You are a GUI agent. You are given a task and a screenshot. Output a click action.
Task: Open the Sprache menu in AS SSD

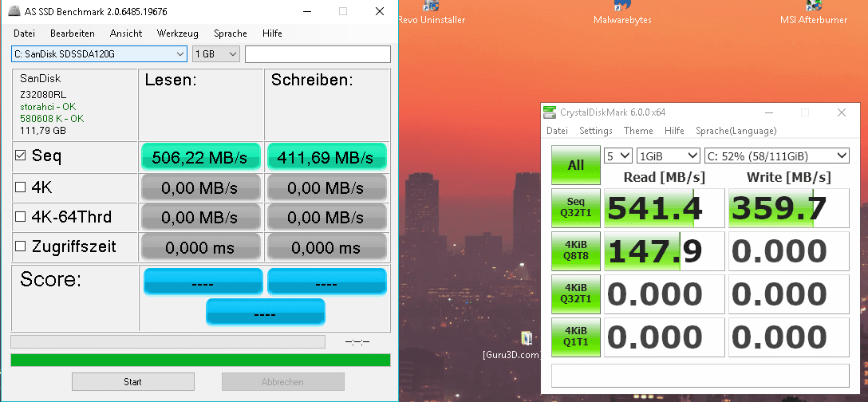[231, 33]
